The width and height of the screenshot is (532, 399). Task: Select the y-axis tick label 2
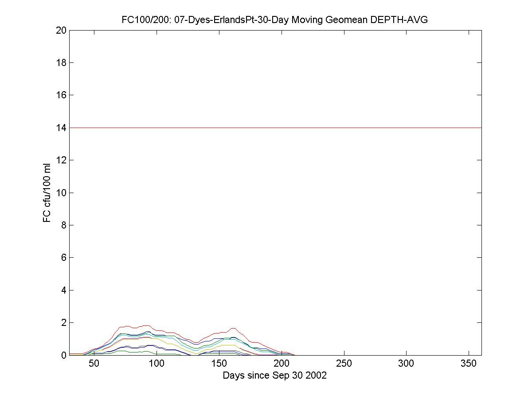pyautogui.click(x=63, y=323)
